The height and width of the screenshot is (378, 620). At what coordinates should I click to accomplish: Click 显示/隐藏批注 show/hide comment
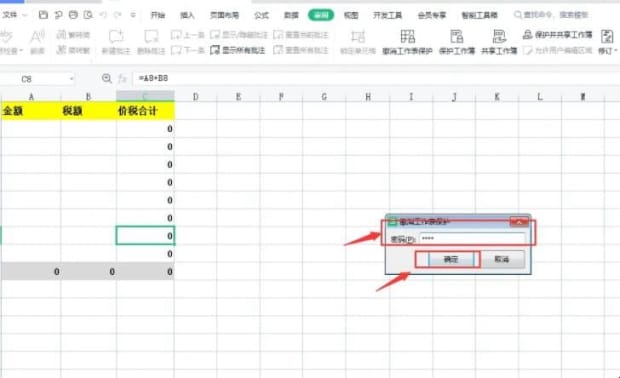coord(239,35)
